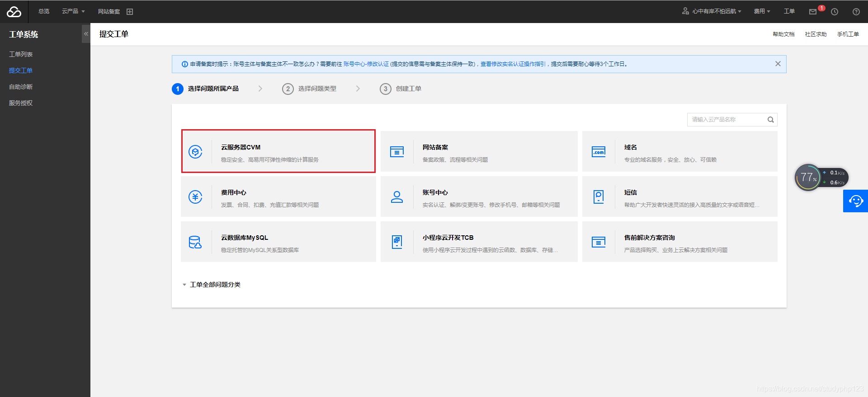This screenshot has width=868, height=397.
Task: Open the account name dropdown
Action: (x=717, y=11)
